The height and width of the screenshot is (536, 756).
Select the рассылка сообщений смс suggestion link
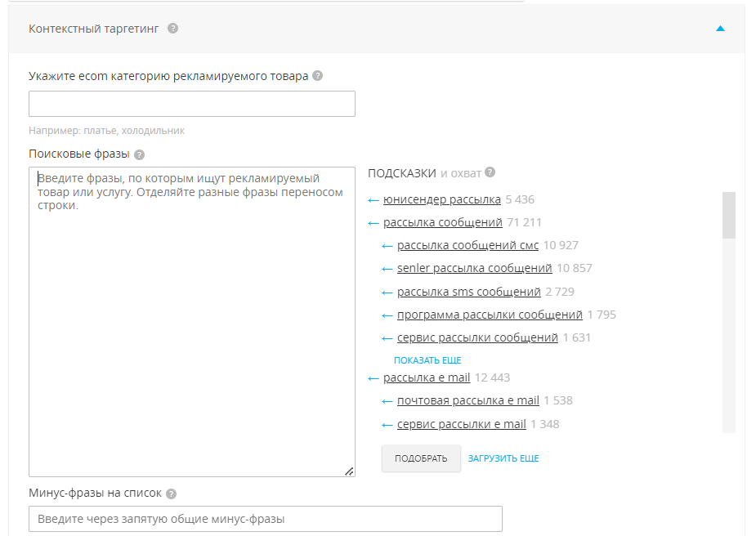tap(467, 245)
